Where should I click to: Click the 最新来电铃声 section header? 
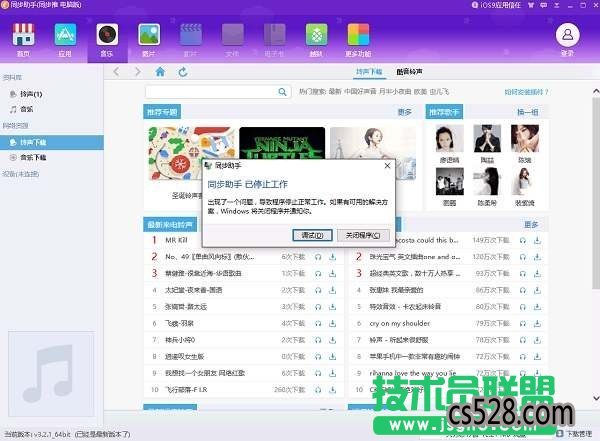(170, 224)
